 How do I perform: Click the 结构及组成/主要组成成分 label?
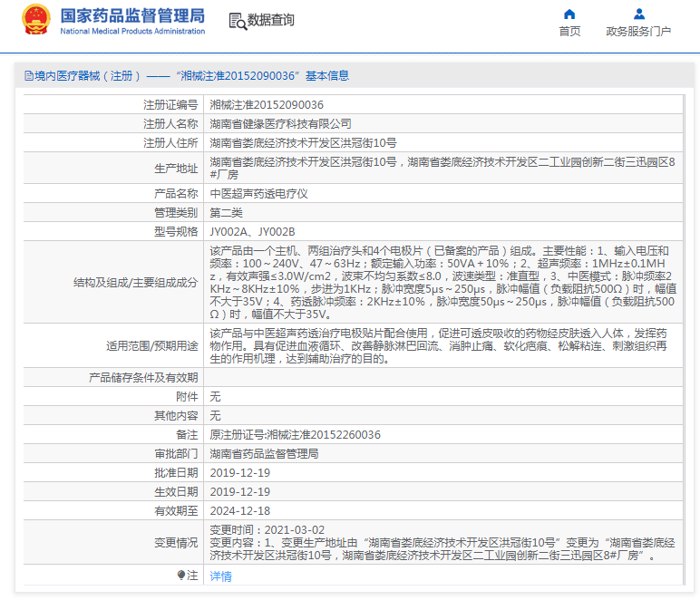point(136,283)
